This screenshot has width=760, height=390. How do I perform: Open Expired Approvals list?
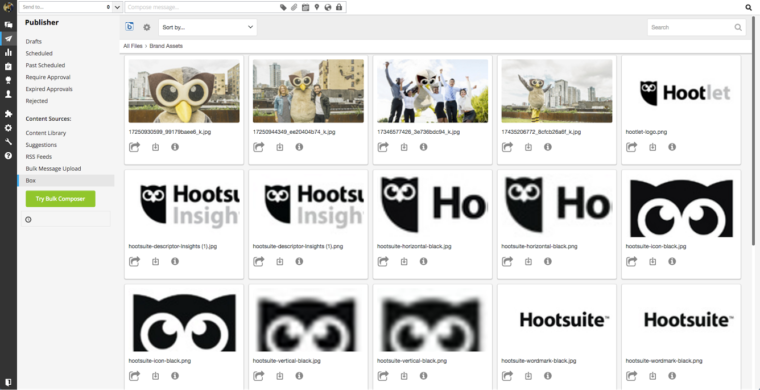pyautogui.click(x=49, y=89)
